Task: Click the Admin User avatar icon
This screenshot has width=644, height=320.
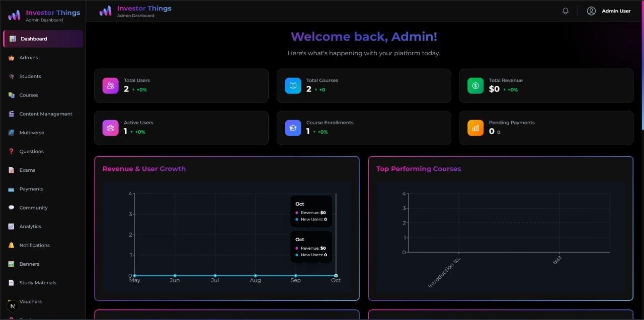Action: click(591, 11)
